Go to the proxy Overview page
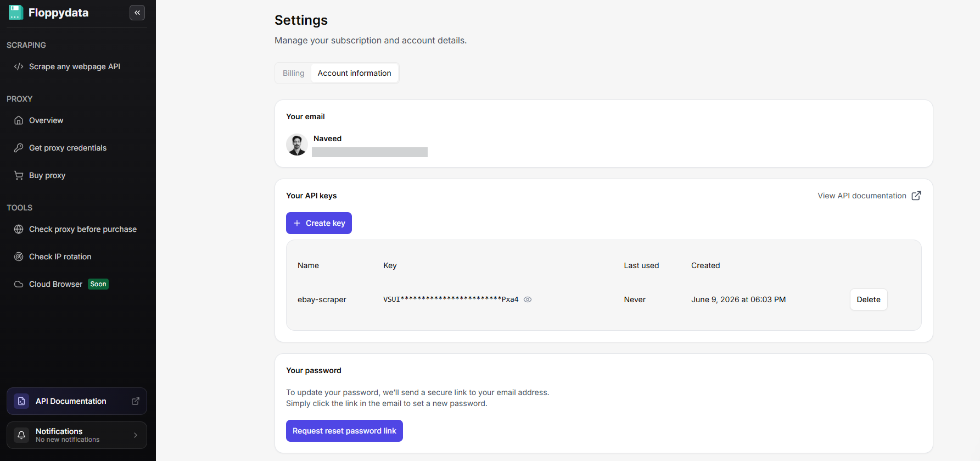This screenshot has height=461, width=980. (x=46, y=120)
